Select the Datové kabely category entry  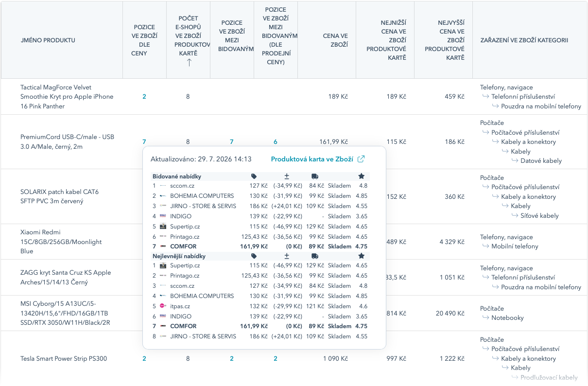541,161
